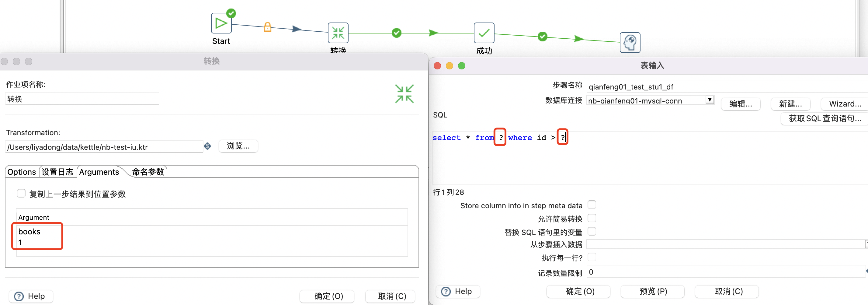Viewport: 868px width, 305px height.
Task: Open the 从步骤插入数据 combo box
Action: (727, 244)
